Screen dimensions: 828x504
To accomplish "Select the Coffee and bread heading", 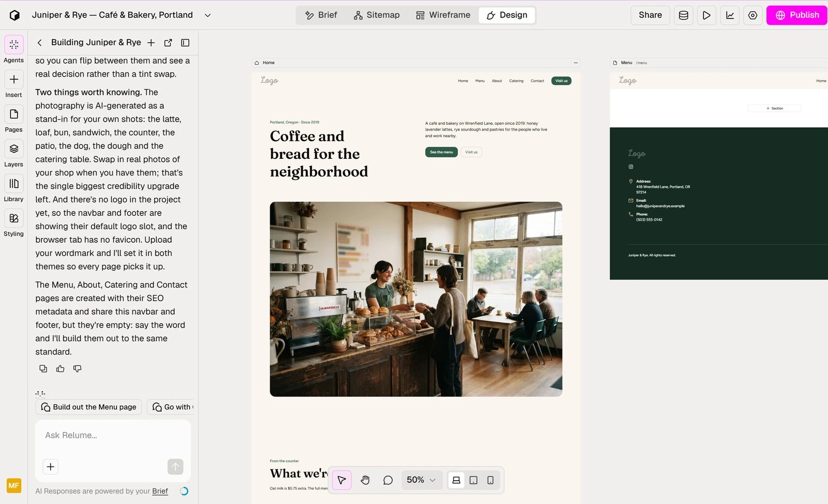I will coord(319,154).
